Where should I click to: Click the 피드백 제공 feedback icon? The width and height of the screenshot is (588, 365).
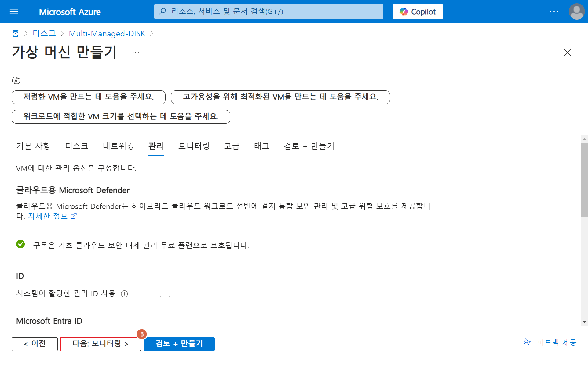click(528, 342)
